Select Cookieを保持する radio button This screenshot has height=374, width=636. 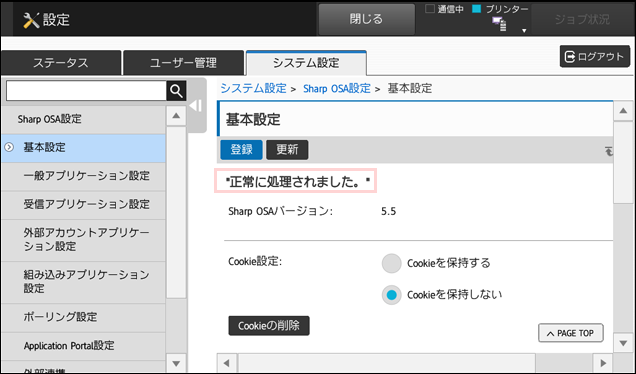coord(391,263)
